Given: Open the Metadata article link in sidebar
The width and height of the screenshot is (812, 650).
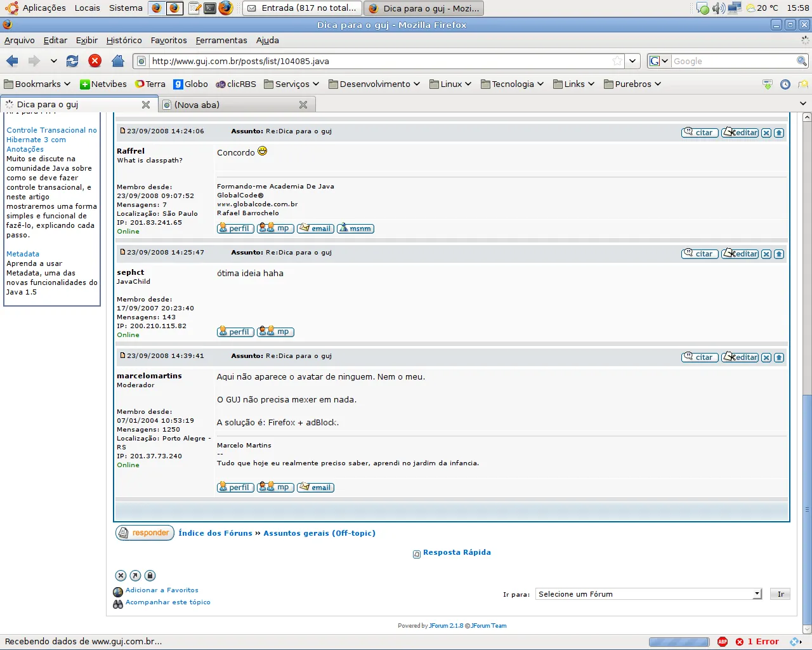Looking at the screenshot, I should [23, 254].
